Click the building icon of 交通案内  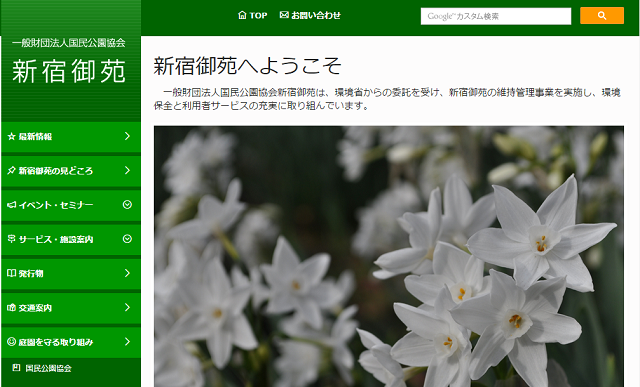11,307
